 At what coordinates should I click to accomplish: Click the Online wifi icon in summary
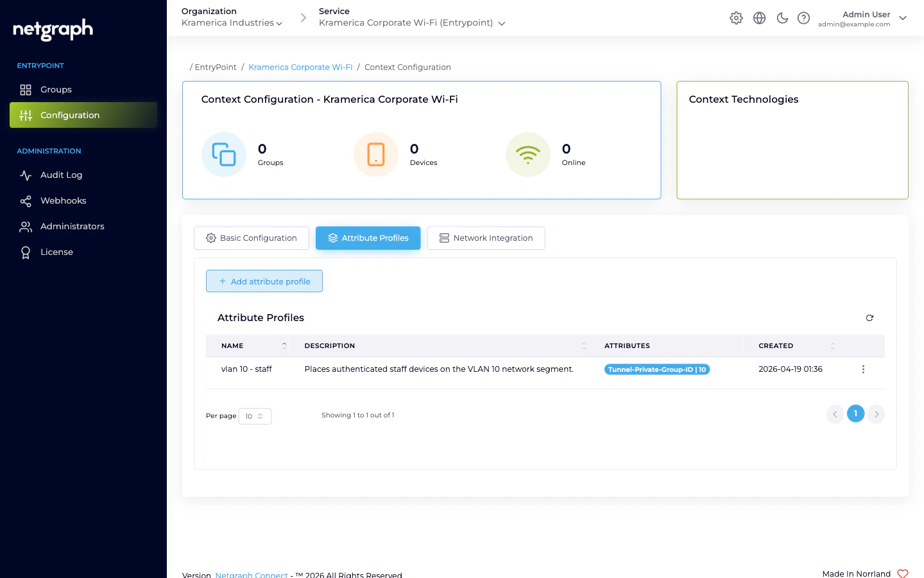point(528,154)
